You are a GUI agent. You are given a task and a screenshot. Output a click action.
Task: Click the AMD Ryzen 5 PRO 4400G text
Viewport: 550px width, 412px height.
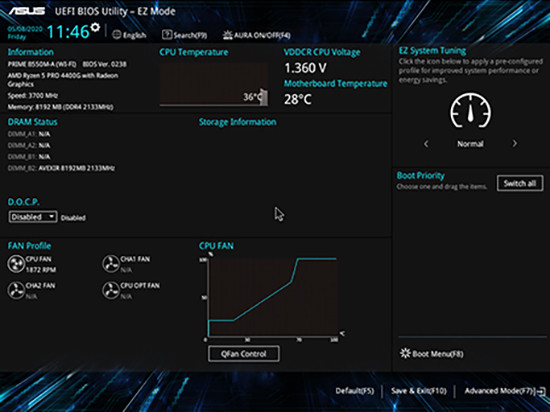pos(63,80)
